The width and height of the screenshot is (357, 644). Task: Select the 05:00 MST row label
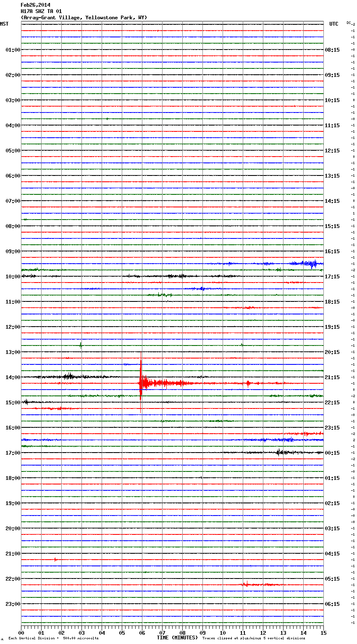click(13, 150)
